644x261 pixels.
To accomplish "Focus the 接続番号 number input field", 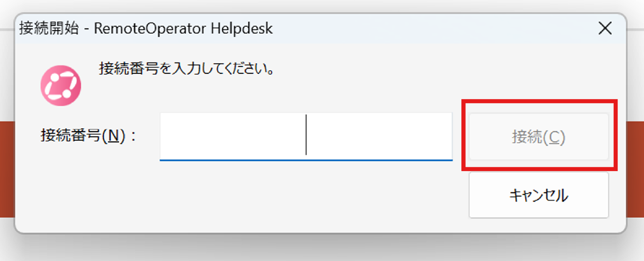I will (306, 136).
